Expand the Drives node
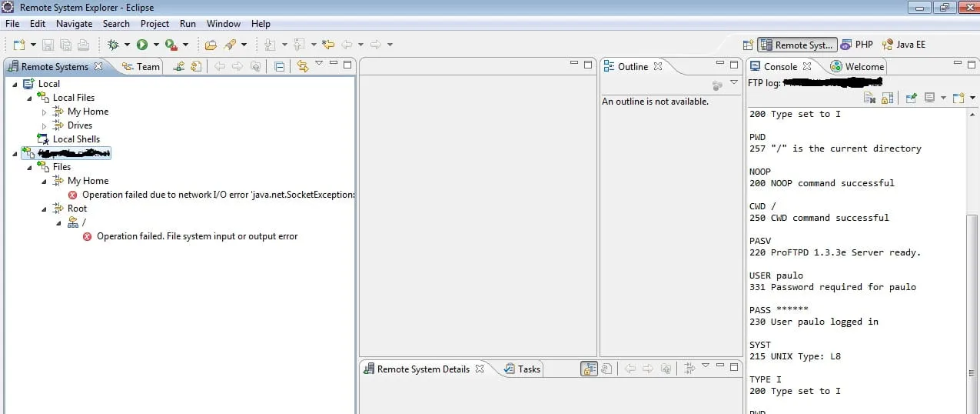 (x=44, y=126)
